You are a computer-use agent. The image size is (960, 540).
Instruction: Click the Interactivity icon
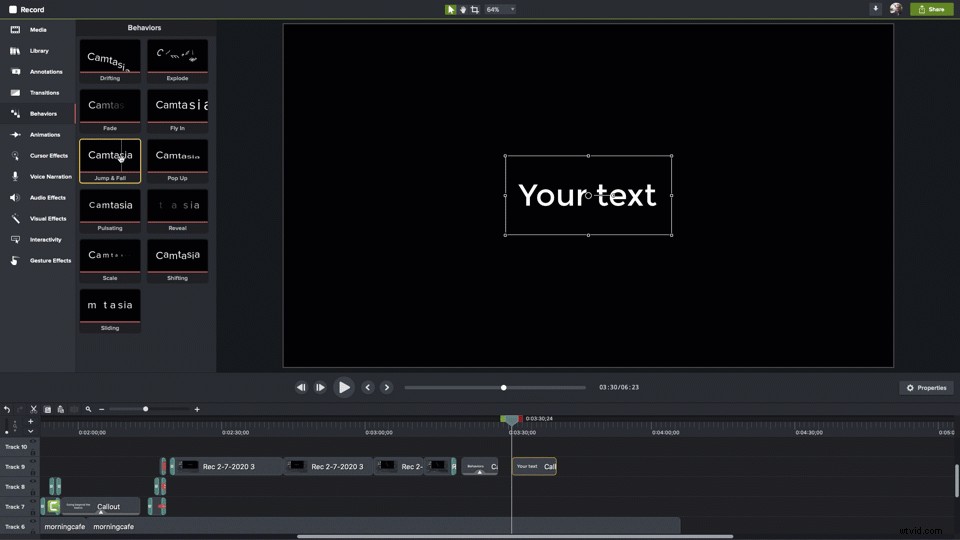(15, 239)
